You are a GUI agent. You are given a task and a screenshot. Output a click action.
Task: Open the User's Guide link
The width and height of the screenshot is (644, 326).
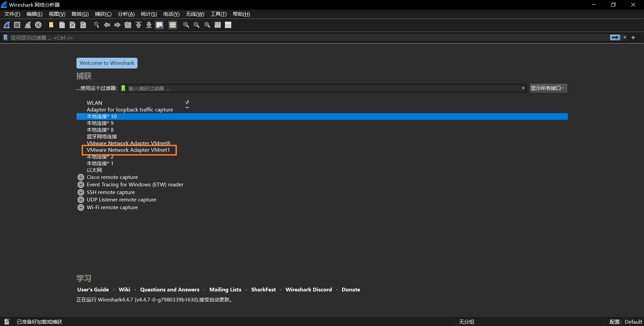[x=93, y=289]
